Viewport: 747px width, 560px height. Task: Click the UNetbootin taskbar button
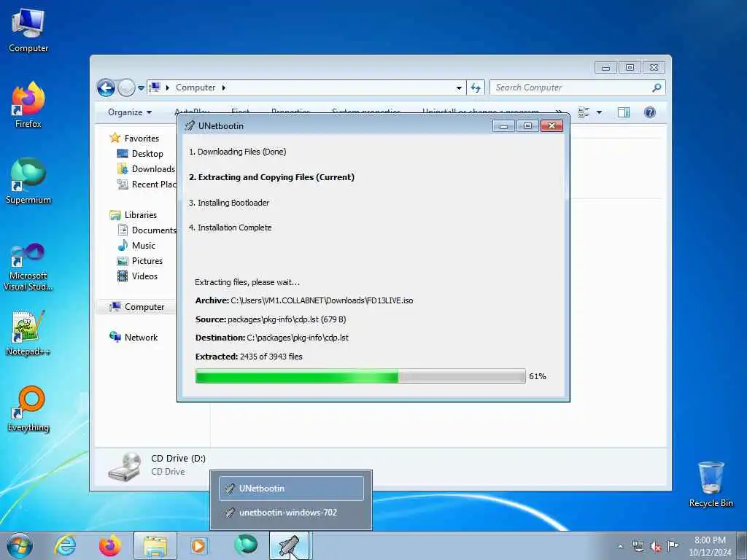[289, 545]
